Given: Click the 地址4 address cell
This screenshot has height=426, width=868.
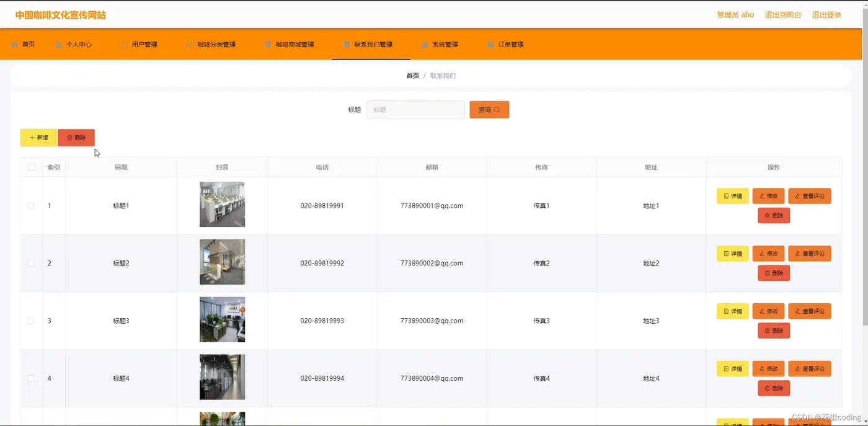Looking at the screenshot, I should pos(651,378).
